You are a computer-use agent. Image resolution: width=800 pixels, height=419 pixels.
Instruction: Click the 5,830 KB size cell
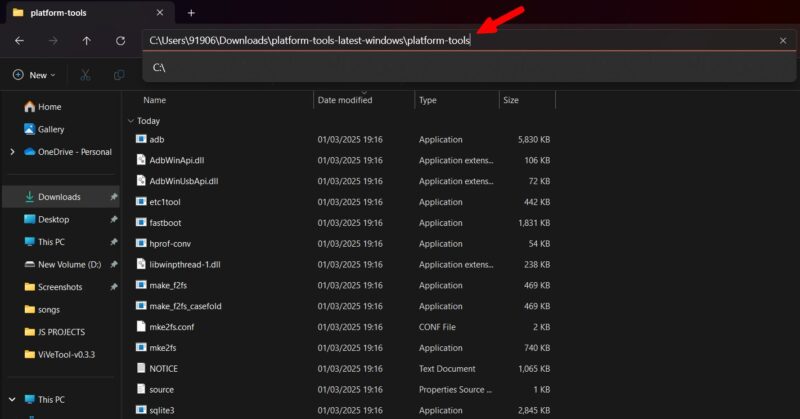tap(534, 139)
